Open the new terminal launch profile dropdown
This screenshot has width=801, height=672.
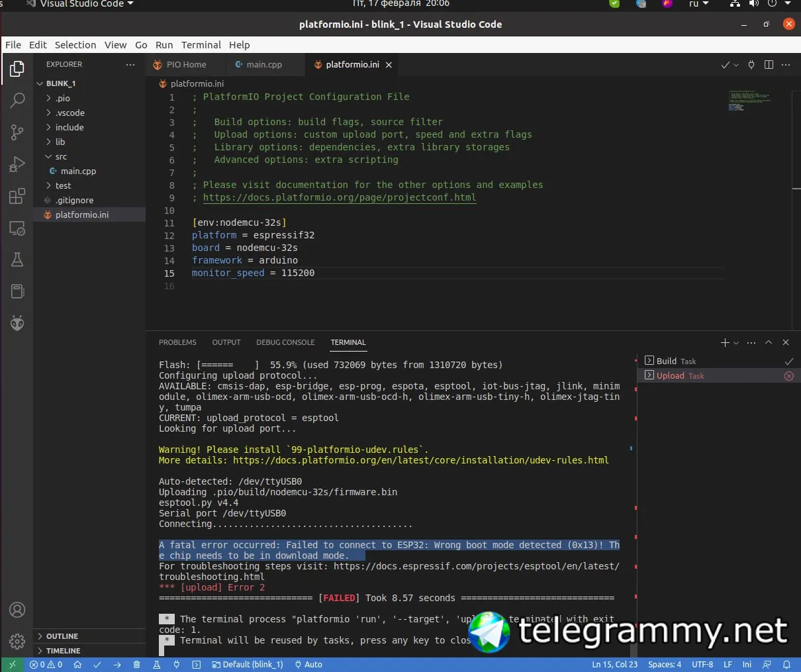coord(736,343)
